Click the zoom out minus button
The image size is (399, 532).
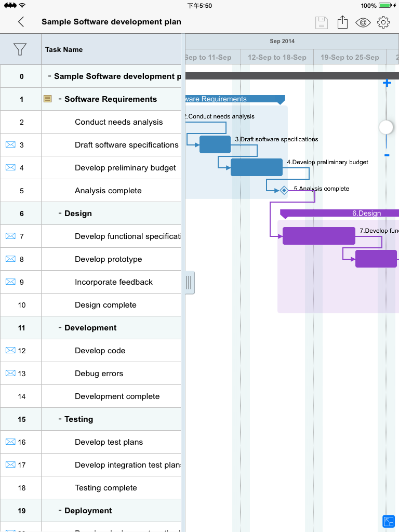(x=387, y=155)
